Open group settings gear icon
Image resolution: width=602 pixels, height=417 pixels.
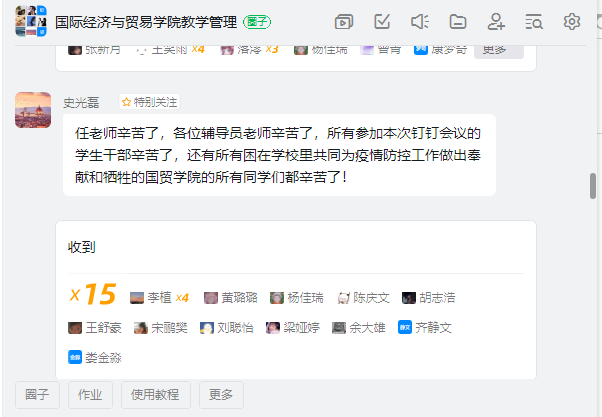coord(572,22)
